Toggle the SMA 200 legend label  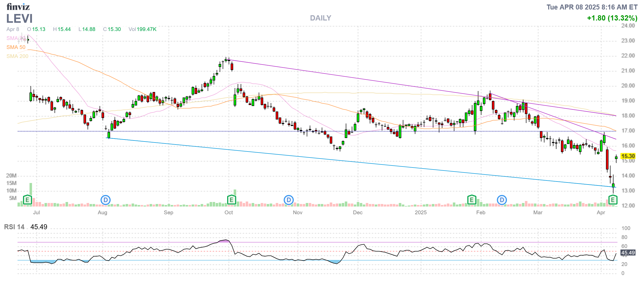point(17,56)
